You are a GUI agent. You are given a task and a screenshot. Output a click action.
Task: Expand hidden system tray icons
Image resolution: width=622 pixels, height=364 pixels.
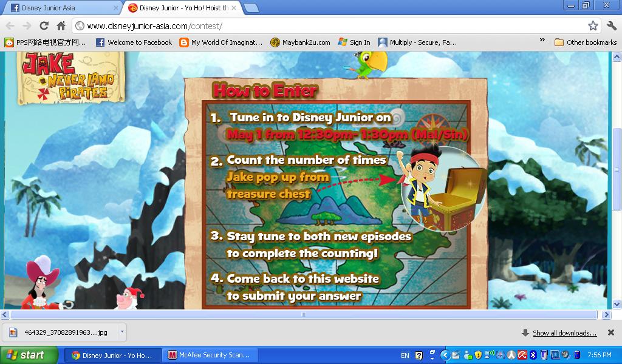pos(445,356)
